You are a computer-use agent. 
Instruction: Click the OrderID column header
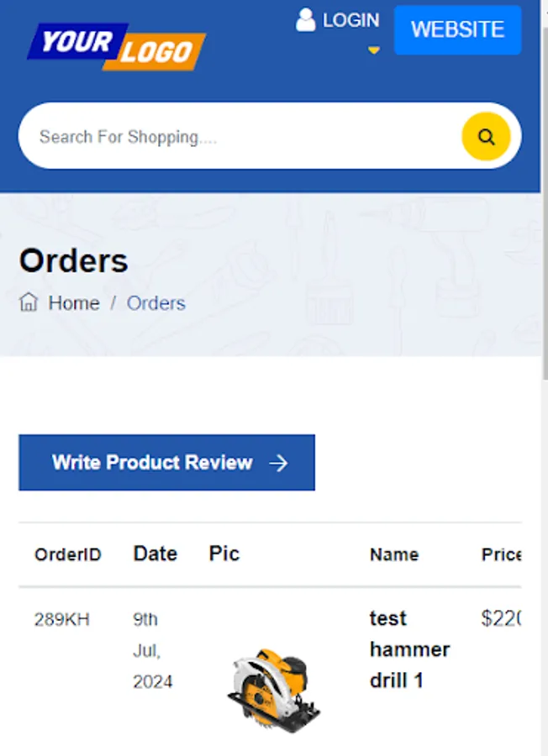click(x=68, y=554)
